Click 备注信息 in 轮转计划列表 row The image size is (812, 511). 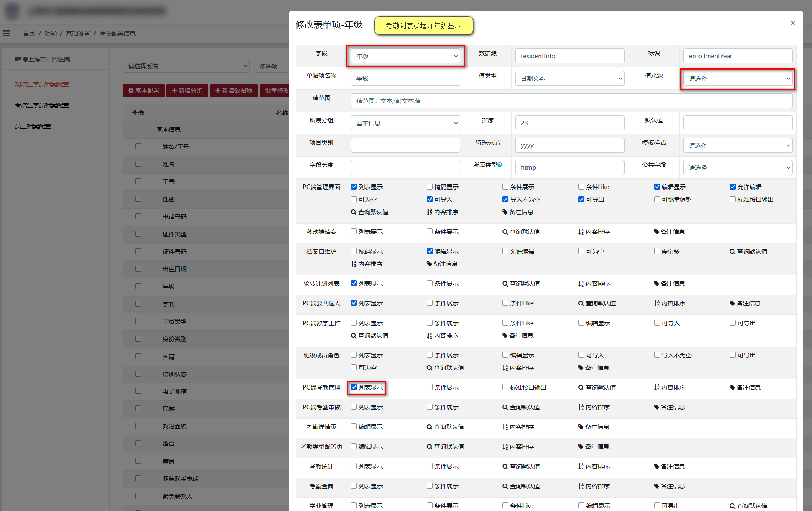tap(670, 284)
